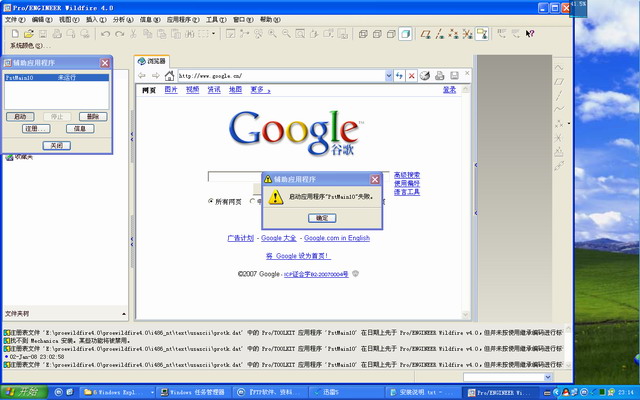Image resolution: width=640 pixels, height=400 pixels.
Task: Click the 广告计划 link
Action: (x=241, y=238)
